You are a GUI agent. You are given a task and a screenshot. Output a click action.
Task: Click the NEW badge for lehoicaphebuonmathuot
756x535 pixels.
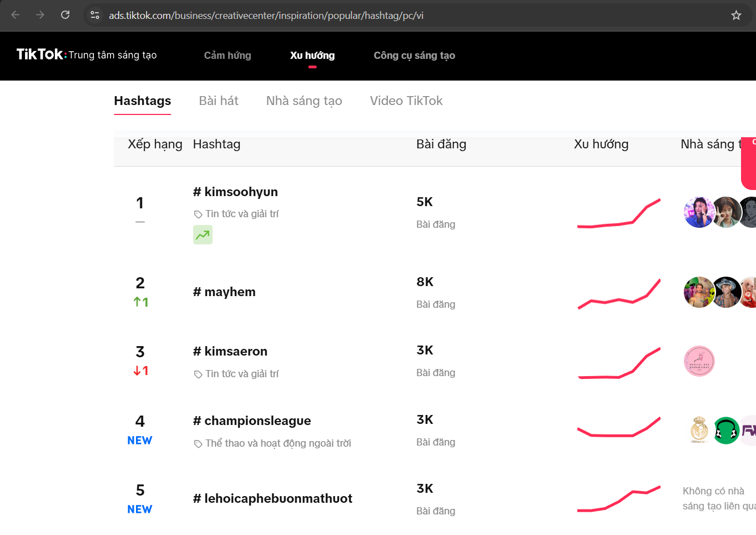click(140, 509)
